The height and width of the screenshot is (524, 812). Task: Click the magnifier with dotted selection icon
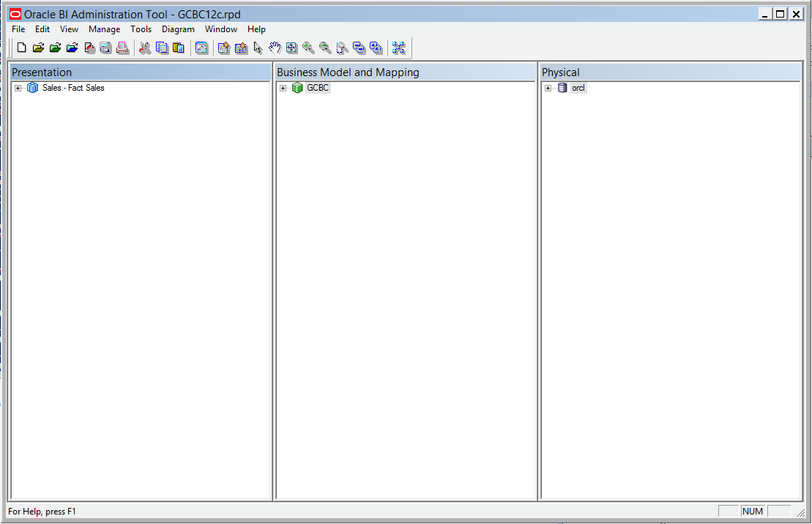[343, 48]
